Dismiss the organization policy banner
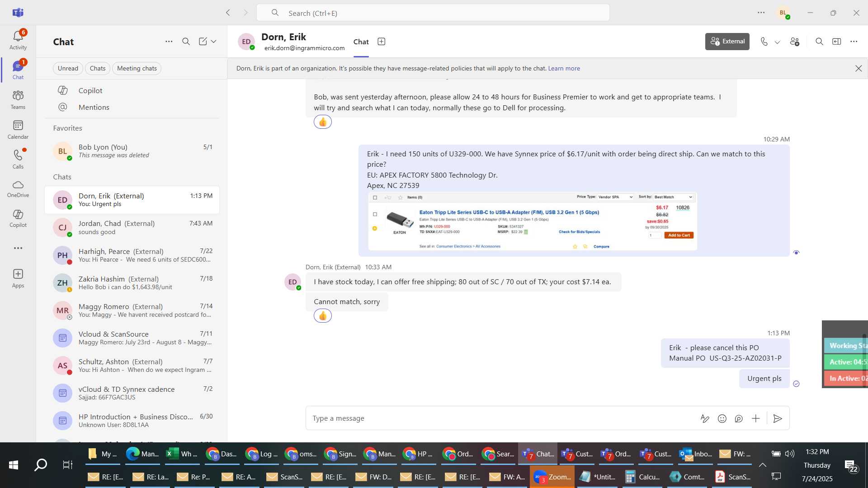 [859, 68]
